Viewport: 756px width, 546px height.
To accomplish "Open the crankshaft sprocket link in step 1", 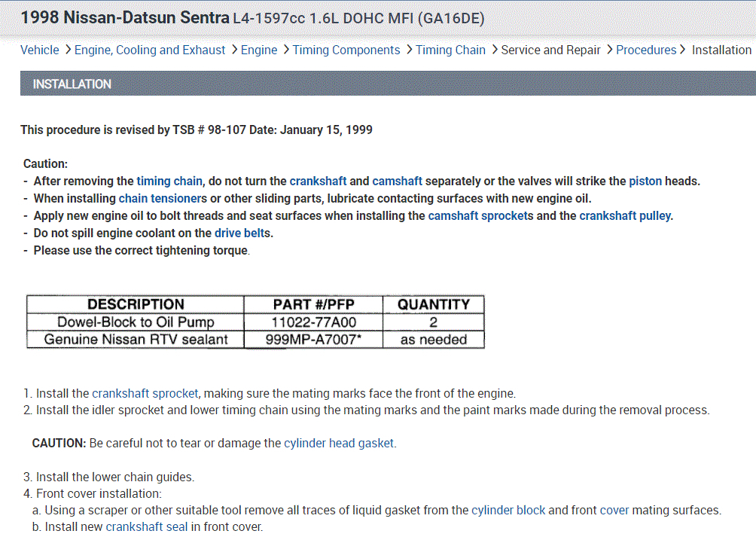I will click(145, 394).
